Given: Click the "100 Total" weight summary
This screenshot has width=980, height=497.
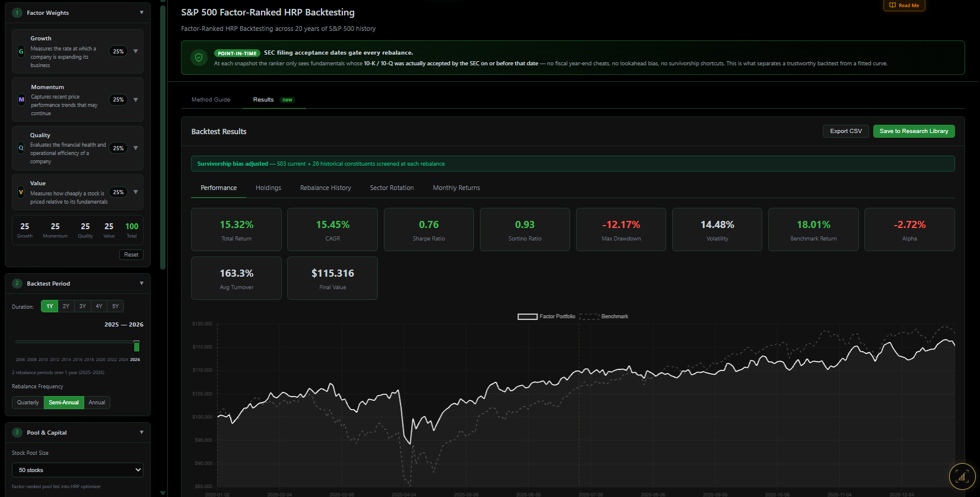Looking at the screenshot, I should (x=132, y=230).
